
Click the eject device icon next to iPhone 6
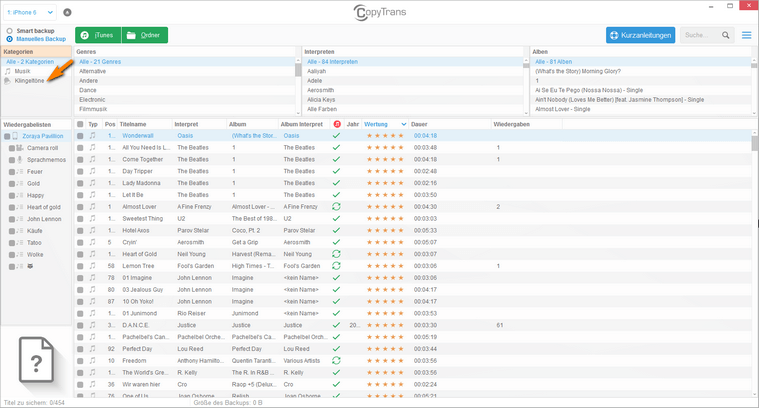pyautogui.click(x=67, y=12)
